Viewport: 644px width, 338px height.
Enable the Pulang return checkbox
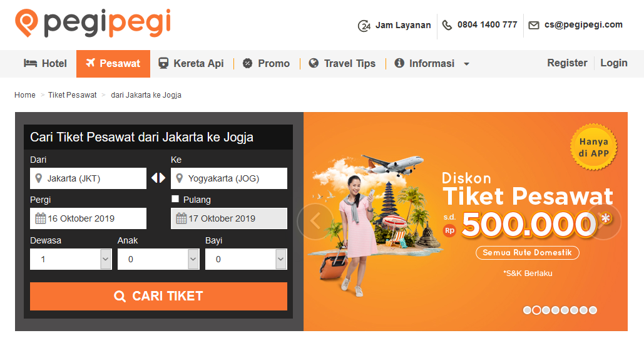[175, 199]
